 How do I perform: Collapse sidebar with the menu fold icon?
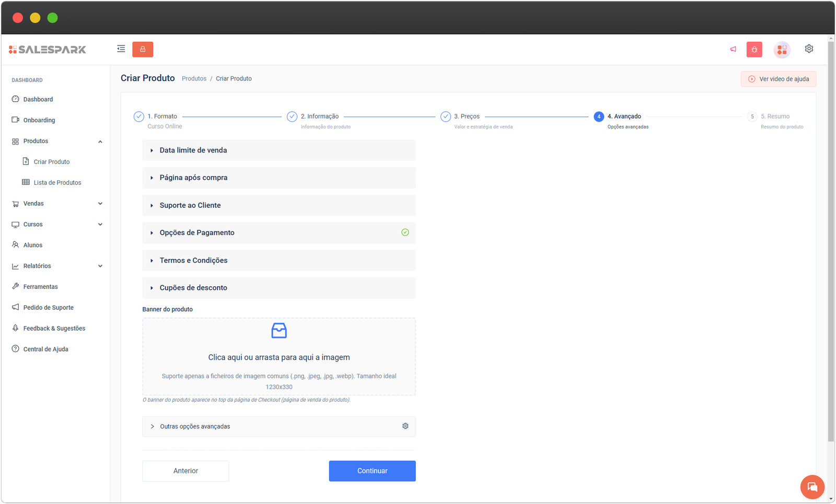click(x=121, y=49)
